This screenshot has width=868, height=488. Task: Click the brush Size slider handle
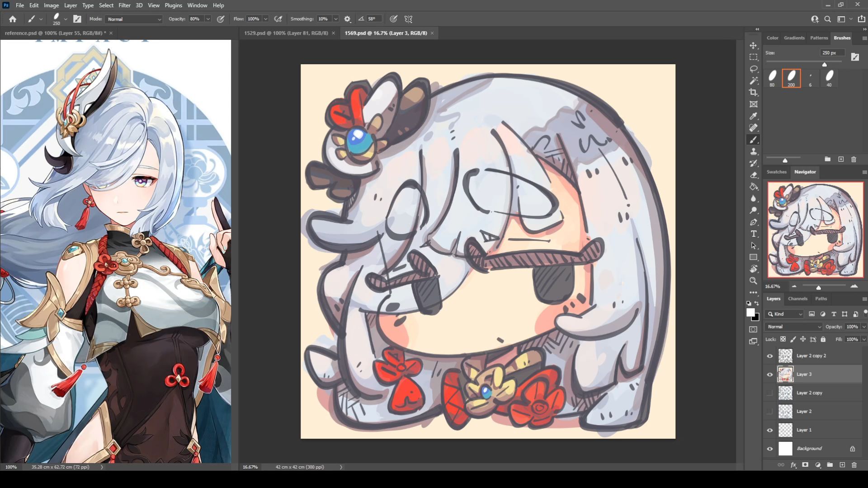[x=825, y=65]
